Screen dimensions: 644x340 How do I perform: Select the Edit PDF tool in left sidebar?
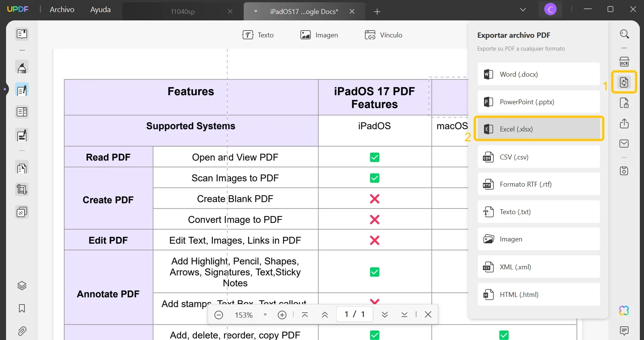tap(22, 90)
